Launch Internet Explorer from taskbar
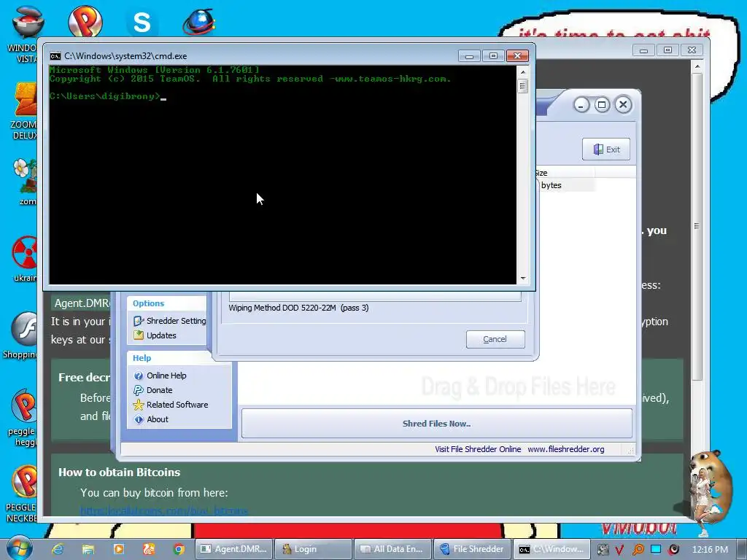 [58, 549]
